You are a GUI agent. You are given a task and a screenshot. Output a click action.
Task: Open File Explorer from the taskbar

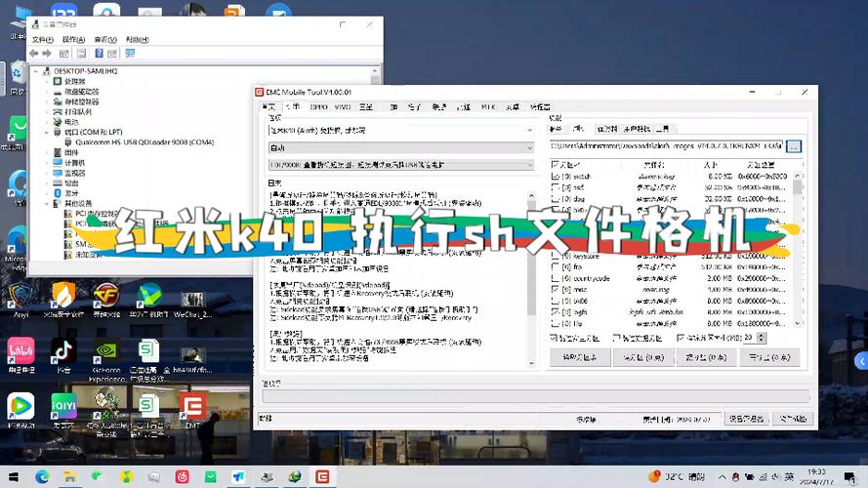click(x=69, y=477)
